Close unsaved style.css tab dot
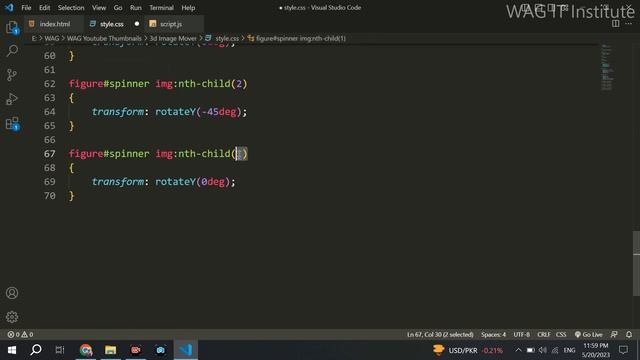640x360 pixels. 137,24
